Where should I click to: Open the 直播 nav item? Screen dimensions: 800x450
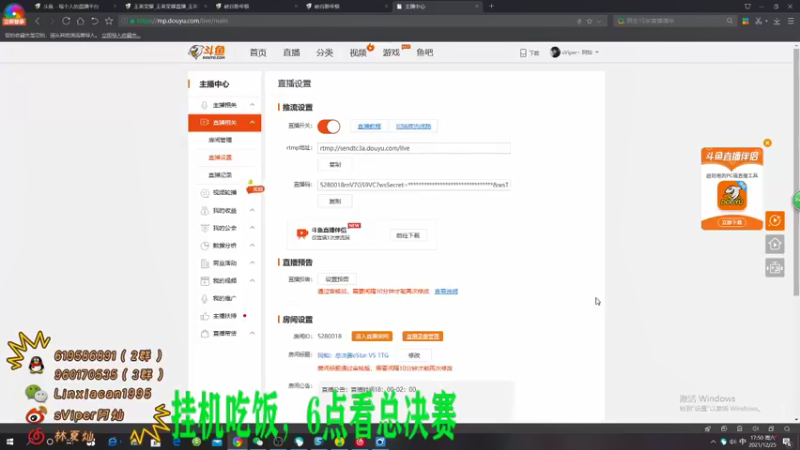tap(291, 53)
